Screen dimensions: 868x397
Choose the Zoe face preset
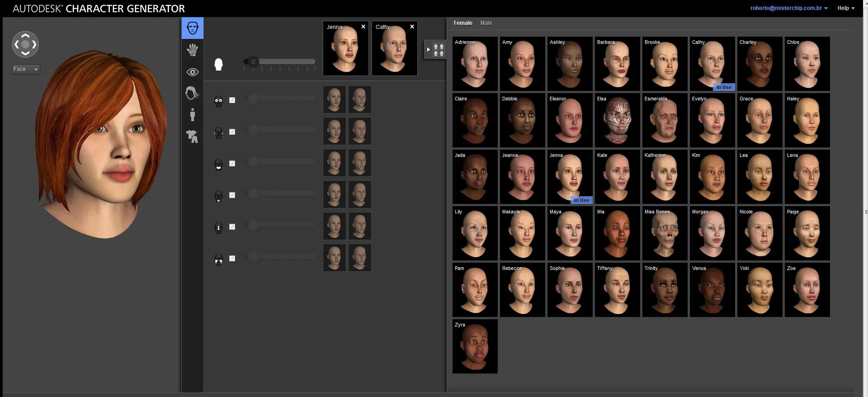coord(807,290)
